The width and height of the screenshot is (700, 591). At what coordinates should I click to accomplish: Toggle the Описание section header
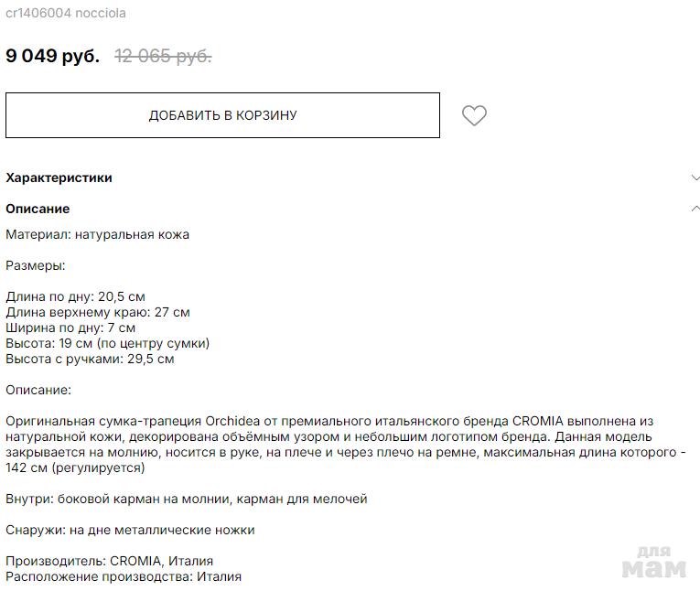pos(38,209)
